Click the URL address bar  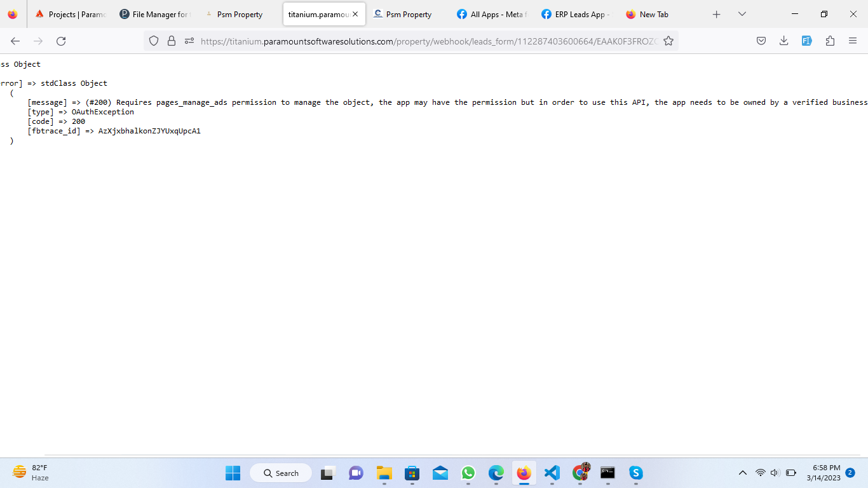(x=426, y=41)
